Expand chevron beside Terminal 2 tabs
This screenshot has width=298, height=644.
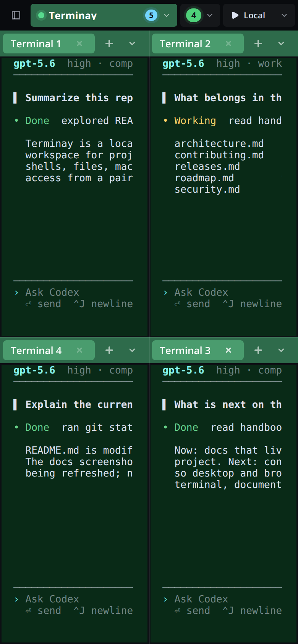pos(281,43)
